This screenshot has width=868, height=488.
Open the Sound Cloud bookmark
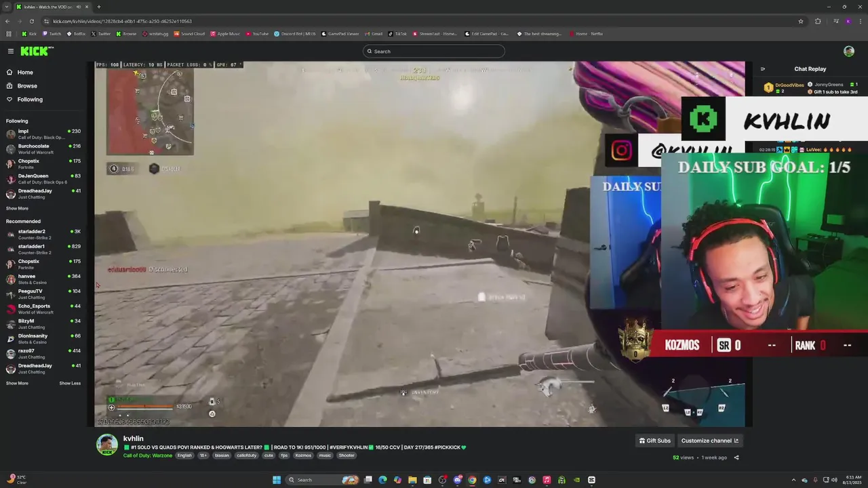click(x=189, y=34)
